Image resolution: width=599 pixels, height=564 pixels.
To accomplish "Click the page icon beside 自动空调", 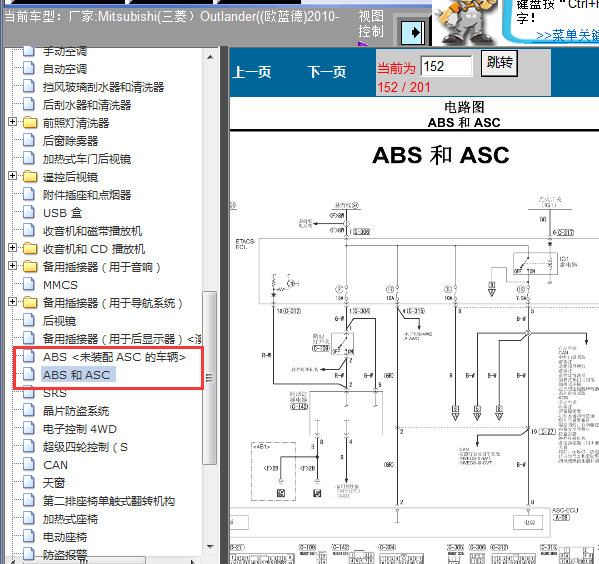I will pyautogui.click(x=29, y=68).
